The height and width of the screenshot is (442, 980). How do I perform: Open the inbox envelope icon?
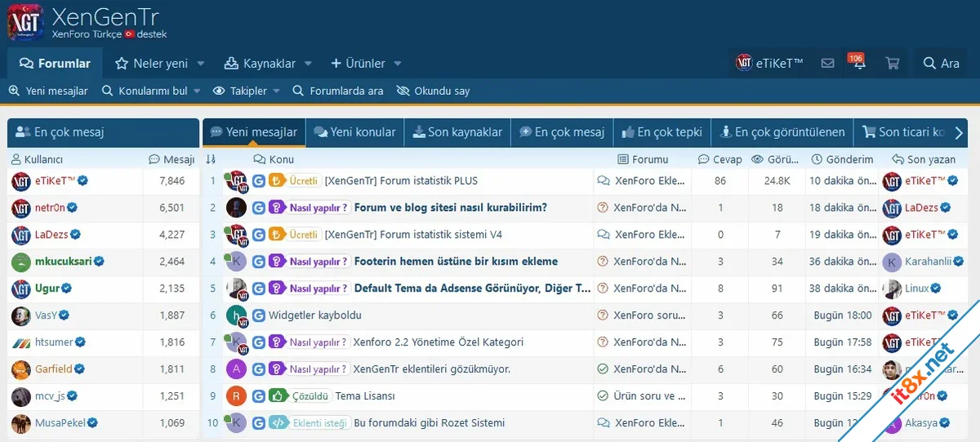827,63
